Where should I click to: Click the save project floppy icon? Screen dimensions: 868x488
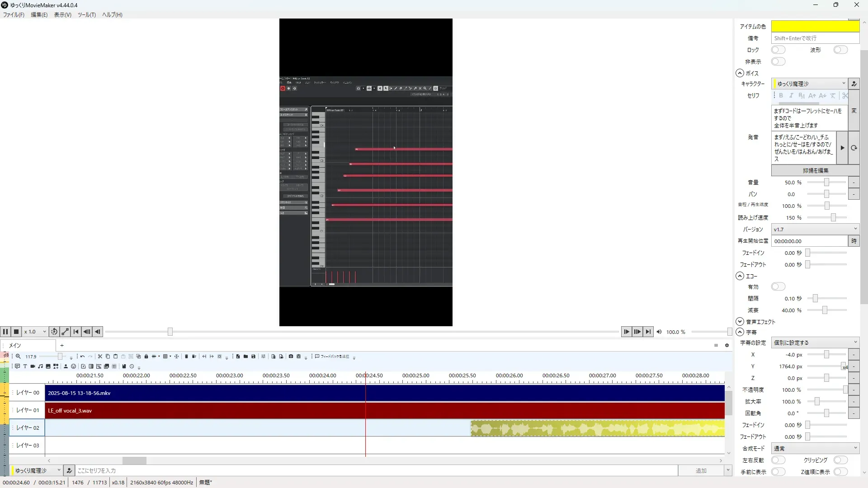click(253, 356)
